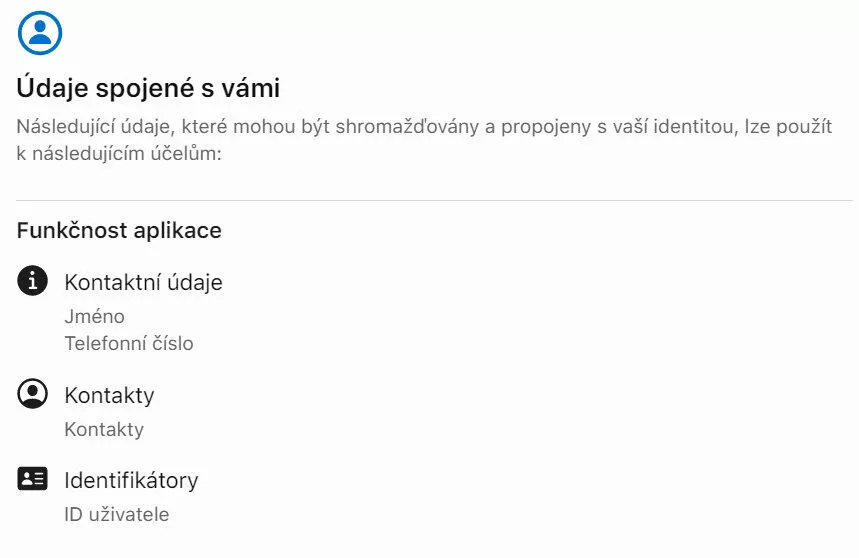
Task: Click the Telefonní číslo data item
Action: tap(129, 343)
